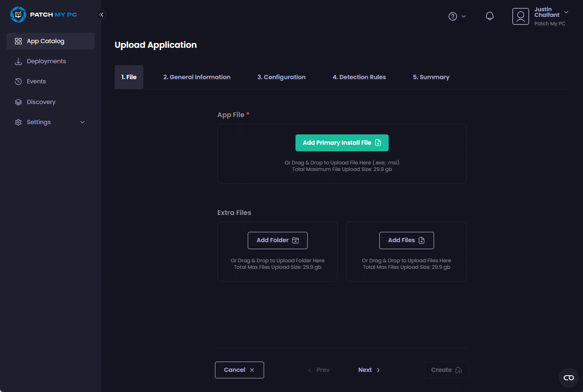Image resolution: width=583 pixels, height=392 pixels.
Task: Click the Add Folder button
Action: [277, 240]
